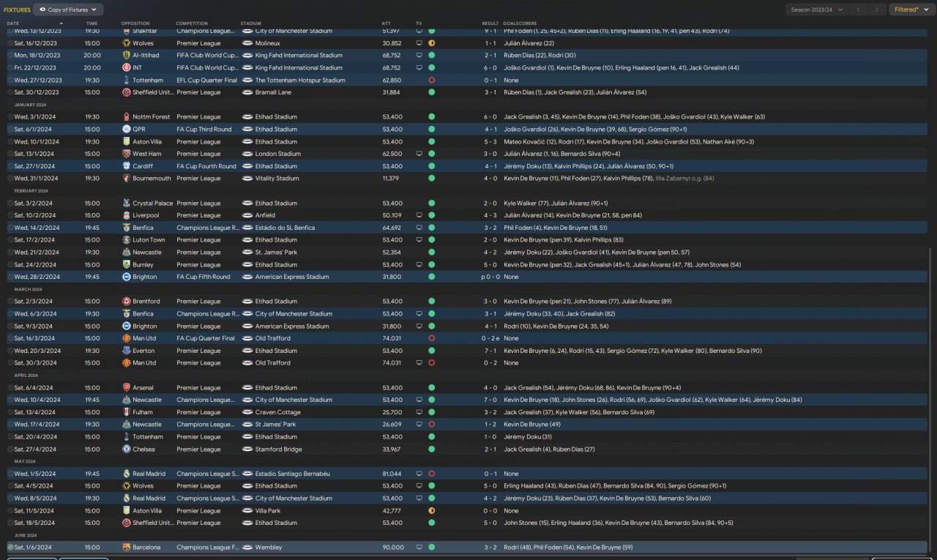Click the Craven Cottage stadium name
The width and height of the screenshot is (937, 560).
277,413
